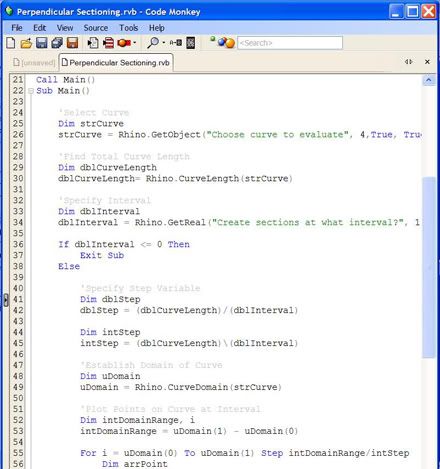The image size is (440, 469).
Task: Click the comment 'Specify Step Variable'
Action: (140, 288)
